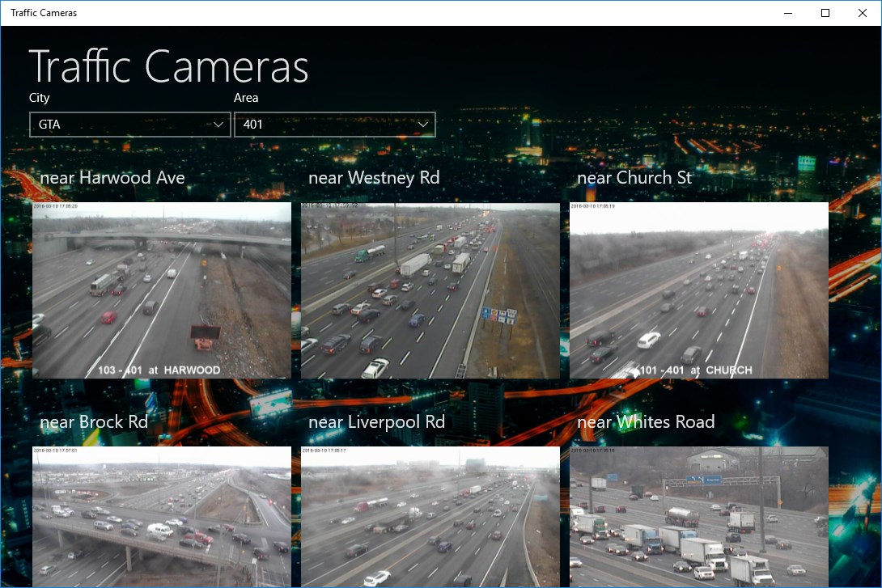Screen dimensions: 882x588
Task: Select the 'near Whites Road' label
Action: pos(646,421)
